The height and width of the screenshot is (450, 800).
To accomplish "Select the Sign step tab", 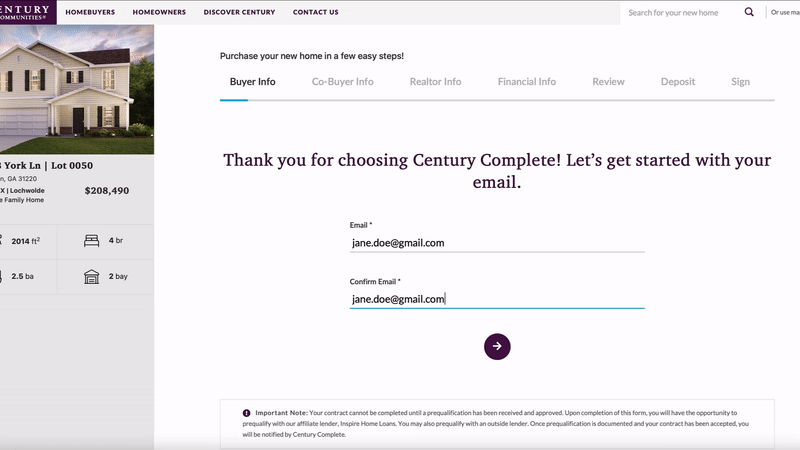I will click(x=740, y=82).
